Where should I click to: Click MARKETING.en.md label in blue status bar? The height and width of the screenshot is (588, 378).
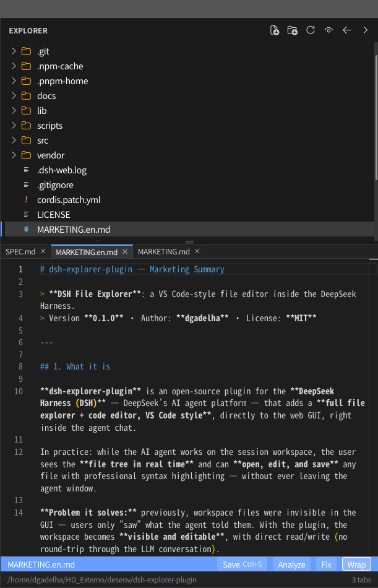(41, 564)
